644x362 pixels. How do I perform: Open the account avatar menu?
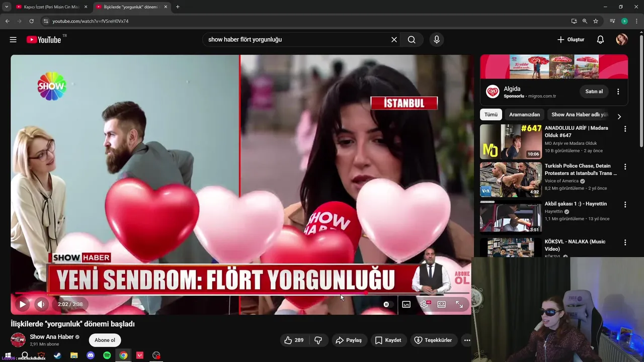[x=622, y=40]
